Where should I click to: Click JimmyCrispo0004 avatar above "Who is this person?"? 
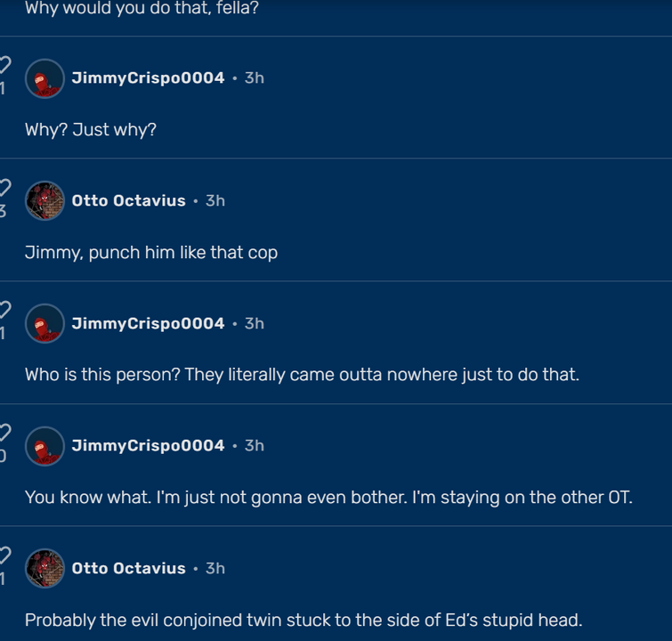[x=45, y=323]
